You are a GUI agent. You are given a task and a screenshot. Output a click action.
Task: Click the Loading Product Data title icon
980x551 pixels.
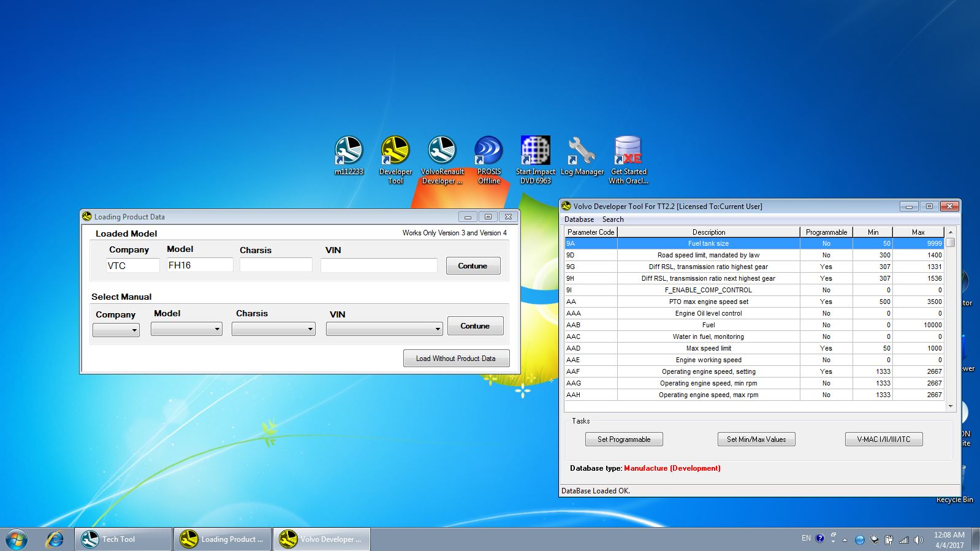(87, 216)
